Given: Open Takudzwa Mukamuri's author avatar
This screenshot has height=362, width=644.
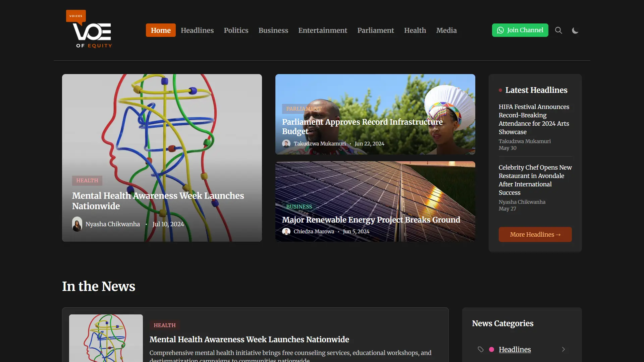Looking at the screenshot, I should coord(287,143).
